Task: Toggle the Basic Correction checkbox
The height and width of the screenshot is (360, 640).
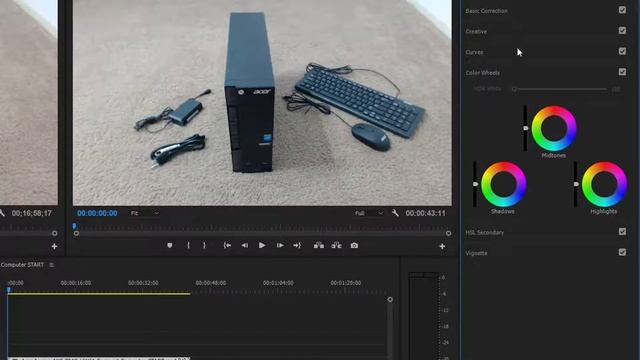Action: tap(622, 10)
